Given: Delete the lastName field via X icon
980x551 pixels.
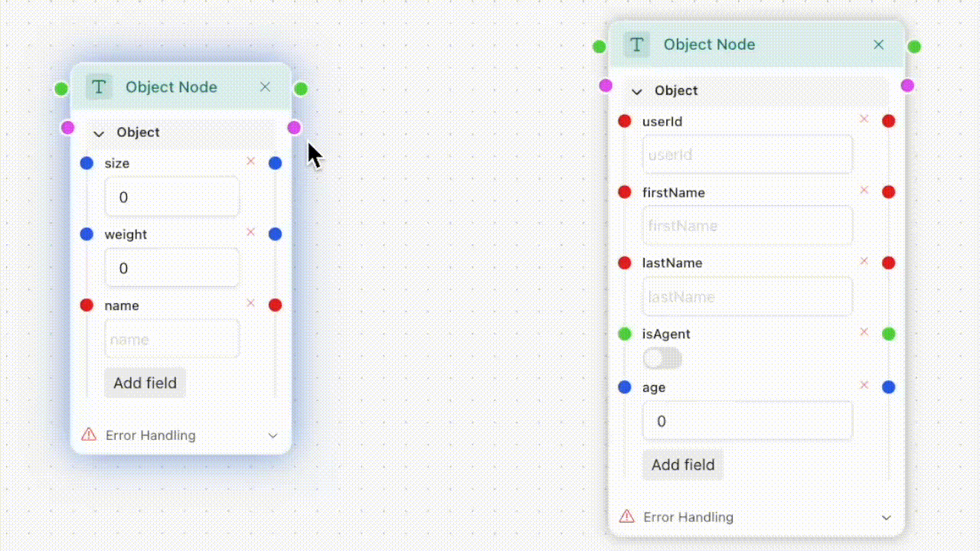Looking at the screenshot, I should (864, 261).
